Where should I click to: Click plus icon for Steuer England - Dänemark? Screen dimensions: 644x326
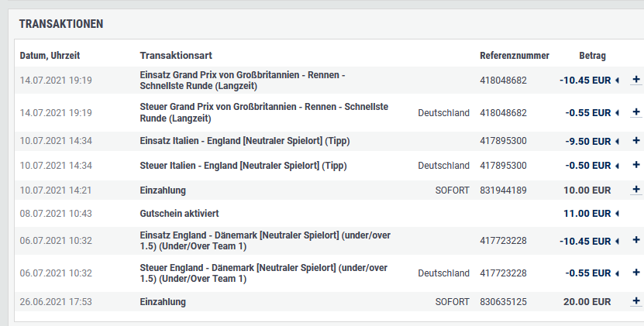pyautogui.click(x=635, y=273)
